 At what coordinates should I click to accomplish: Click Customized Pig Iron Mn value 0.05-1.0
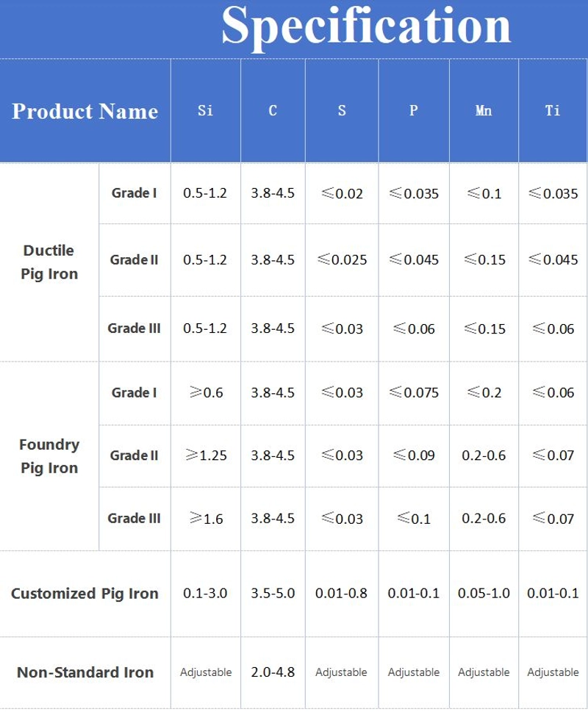pos(484,593)
